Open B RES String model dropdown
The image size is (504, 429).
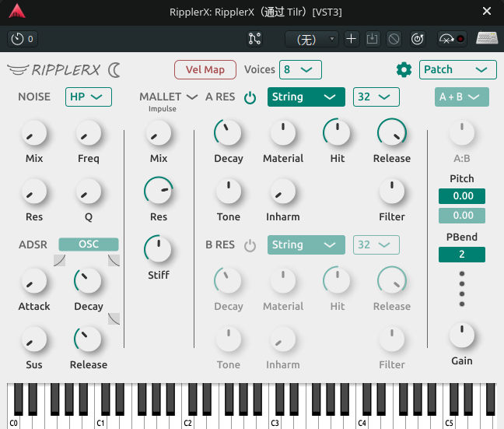click(306, 245)
